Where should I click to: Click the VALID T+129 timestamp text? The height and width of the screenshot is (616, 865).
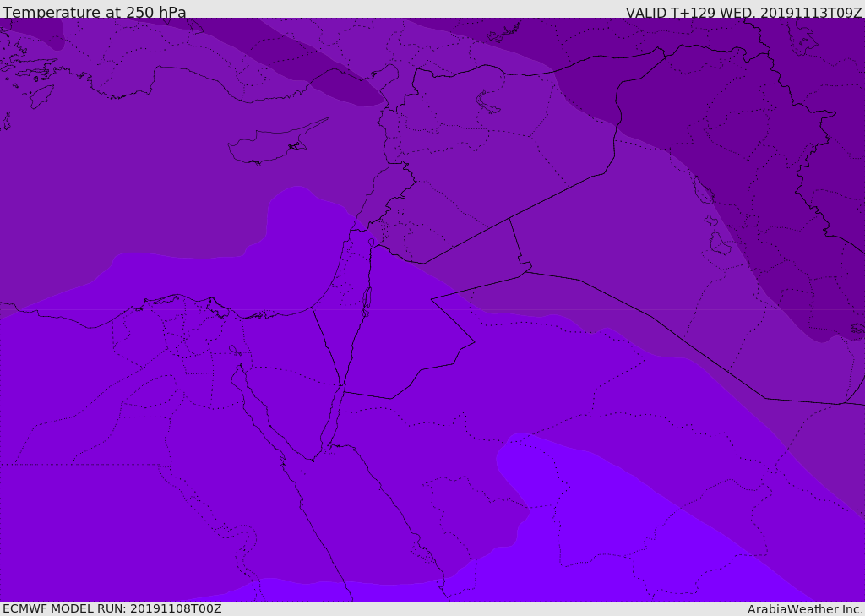[743, 13]
